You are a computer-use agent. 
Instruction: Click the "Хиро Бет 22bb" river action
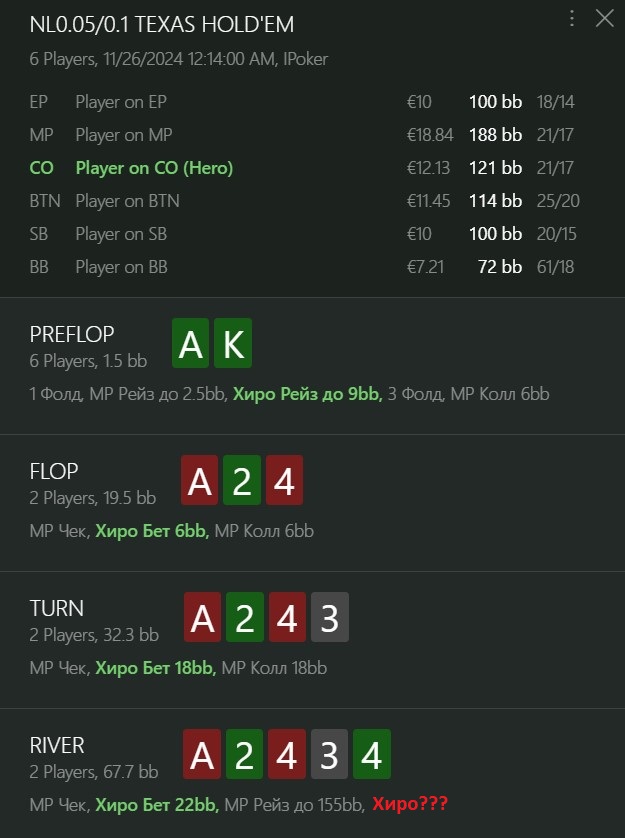point(155,803)
